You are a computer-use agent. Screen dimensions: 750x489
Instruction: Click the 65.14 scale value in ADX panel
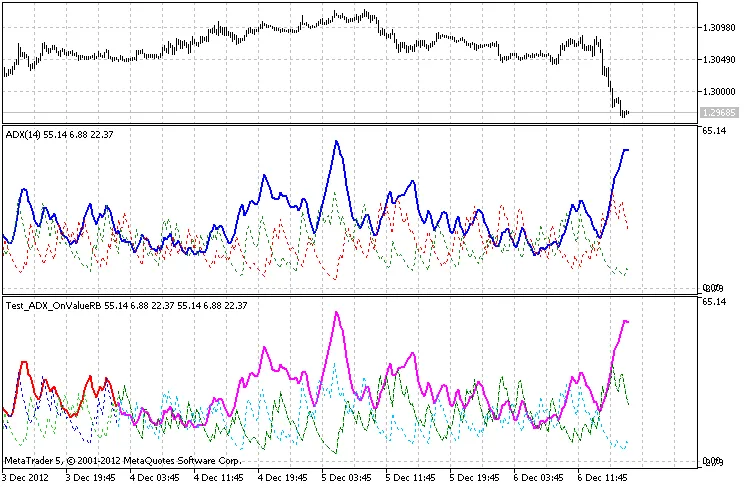click(x=713, y=130)
